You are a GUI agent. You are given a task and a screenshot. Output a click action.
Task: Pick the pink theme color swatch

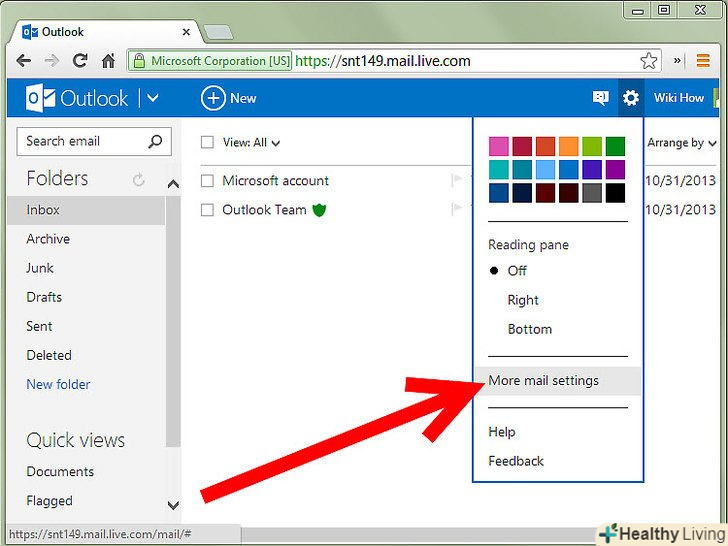point(499,146)
